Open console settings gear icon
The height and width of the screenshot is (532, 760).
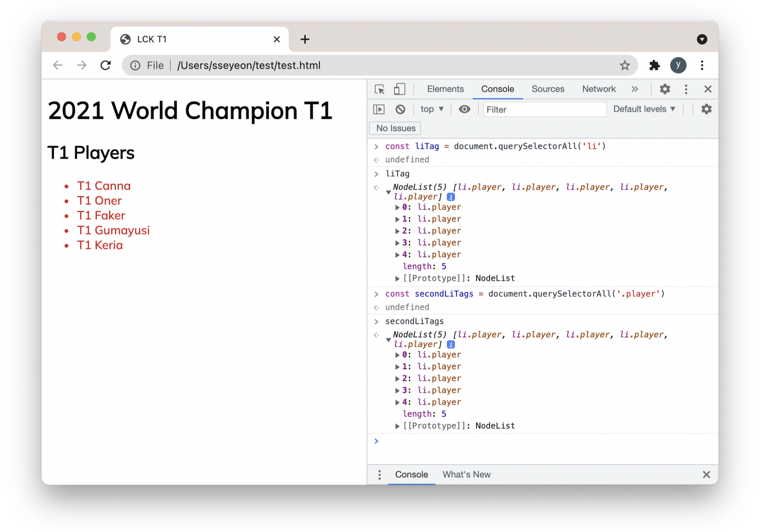coord(706,109)
